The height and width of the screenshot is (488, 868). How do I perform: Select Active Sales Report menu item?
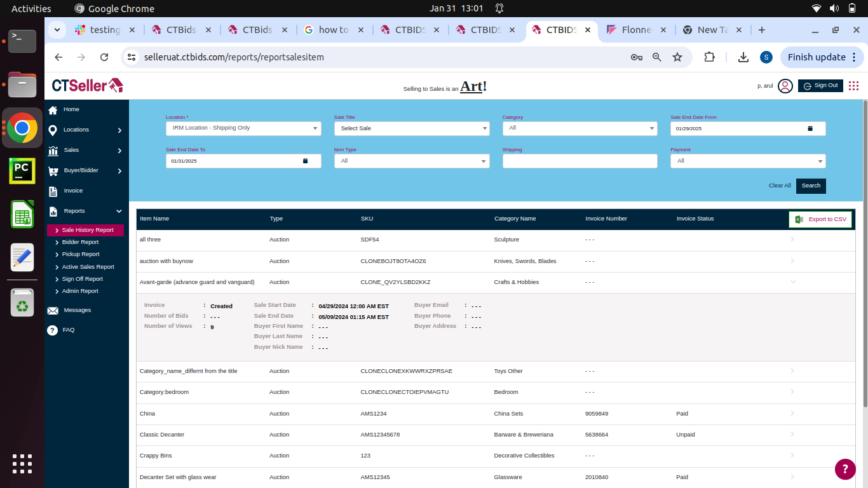(x=88, y=267)
